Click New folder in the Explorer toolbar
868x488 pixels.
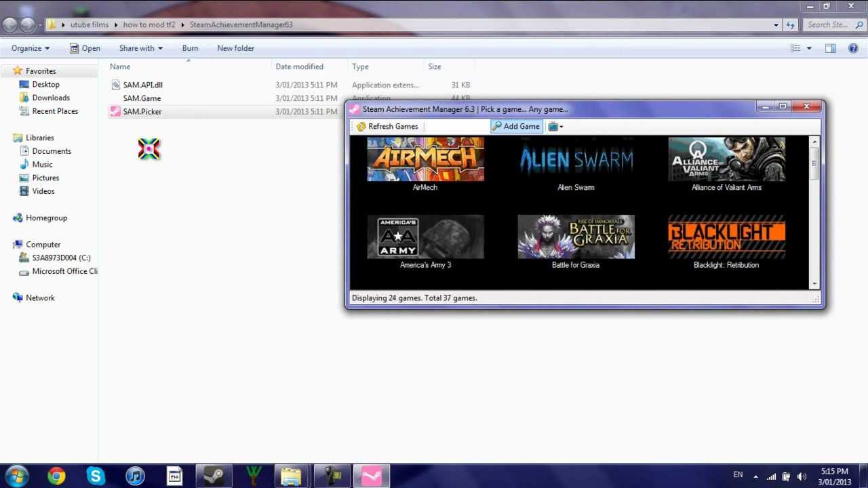click(x=236, y=48)
